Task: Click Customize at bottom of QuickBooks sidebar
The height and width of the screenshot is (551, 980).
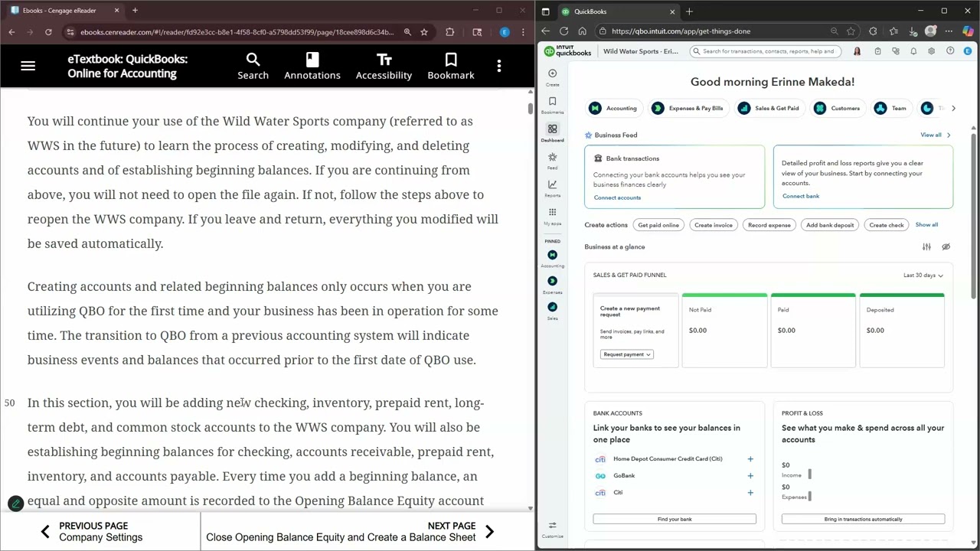Action: click(x=552, y=529)
